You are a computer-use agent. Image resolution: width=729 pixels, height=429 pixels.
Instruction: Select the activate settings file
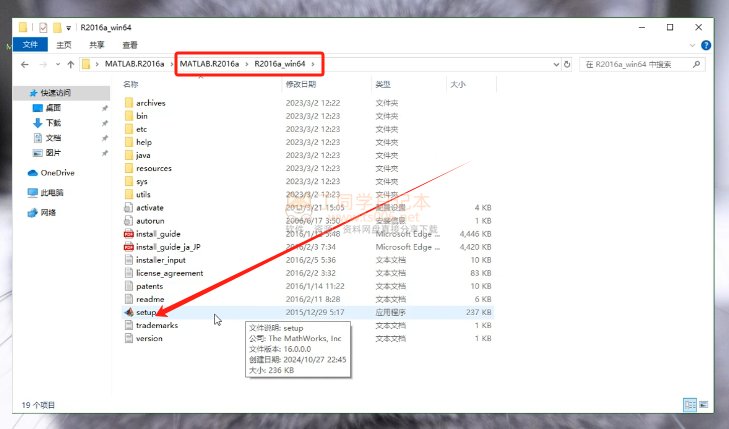(x=149, y=207)
